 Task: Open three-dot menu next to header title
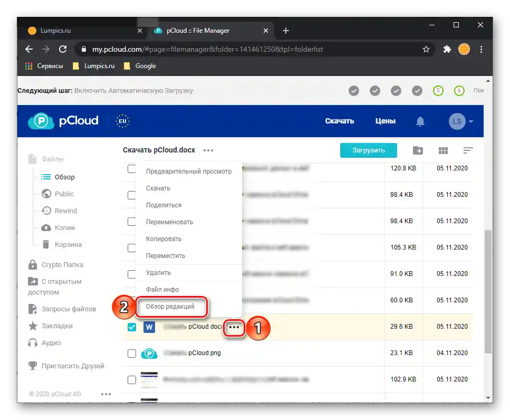point(208,150)
